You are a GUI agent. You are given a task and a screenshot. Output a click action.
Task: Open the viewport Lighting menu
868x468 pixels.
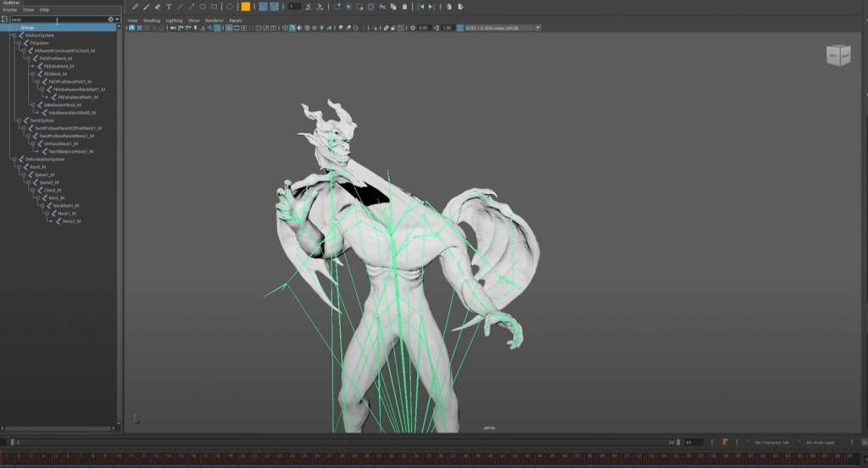point(174,20)
